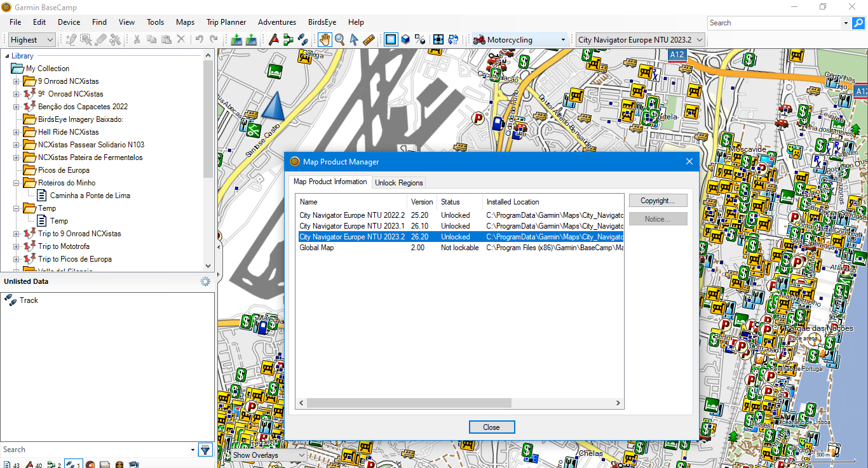Viewport: 868px width, 468px height.
Task: Select Caminha a Ponte de Lima list
Action: (x=90, y=196)
